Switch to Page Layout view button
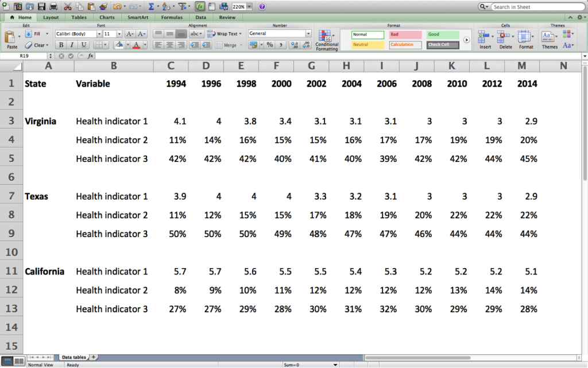 tap(19, 361)
